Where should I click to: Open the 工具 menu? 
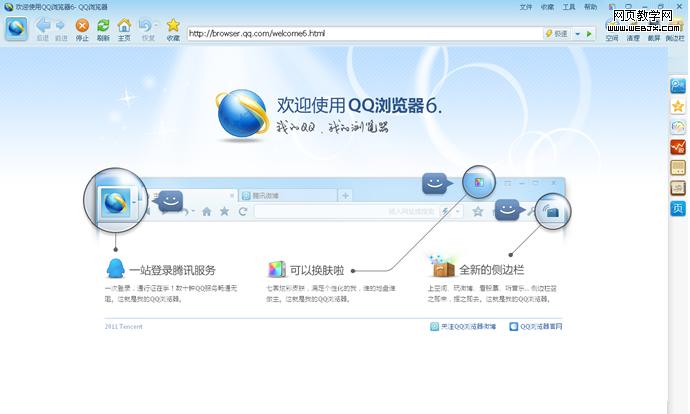click(x=569, y=7)
